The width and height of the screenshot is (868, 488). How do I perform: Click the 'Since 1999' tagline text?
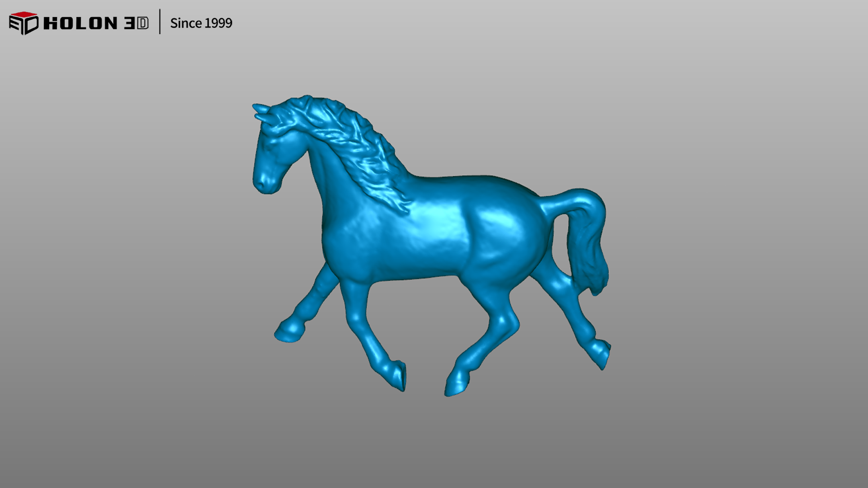pos(201,23)
